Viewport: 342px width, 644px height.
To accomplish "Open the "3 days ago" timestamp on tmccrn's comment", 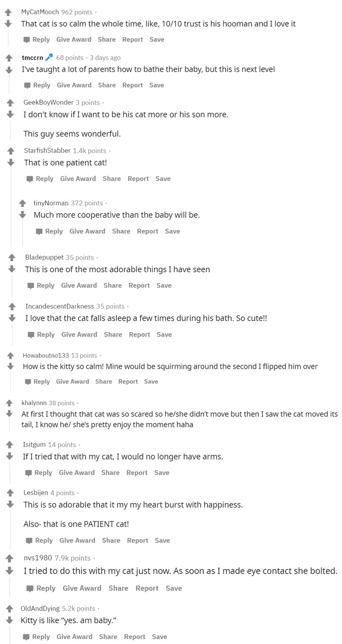I will click(x=105, y=58).
